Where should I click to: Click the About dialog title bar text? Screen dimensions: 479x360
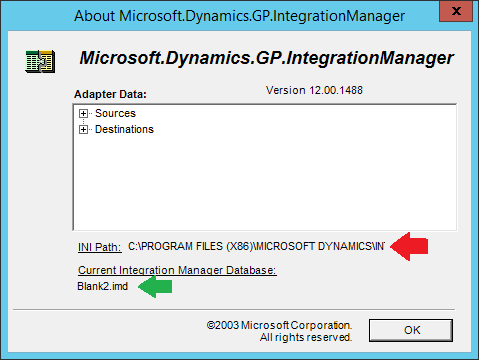[239, 16]
